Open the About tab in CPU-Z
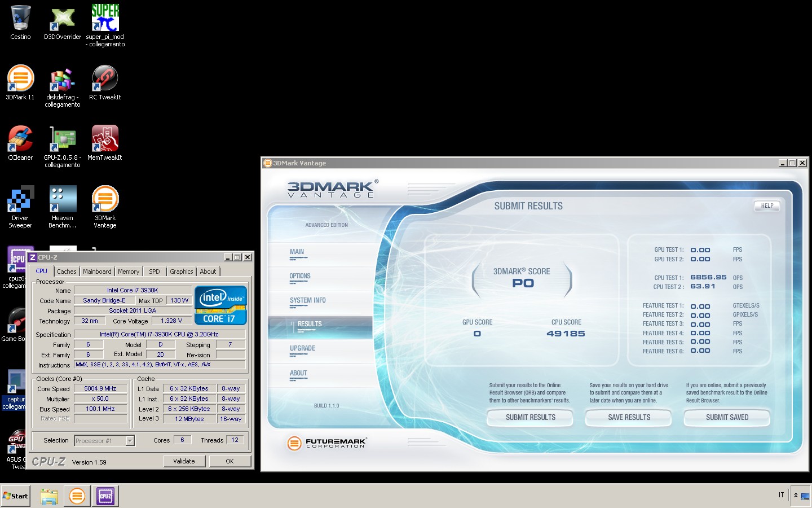Viewport: 812px width, 508px height. pyautogui.click(x=208, y=271)
